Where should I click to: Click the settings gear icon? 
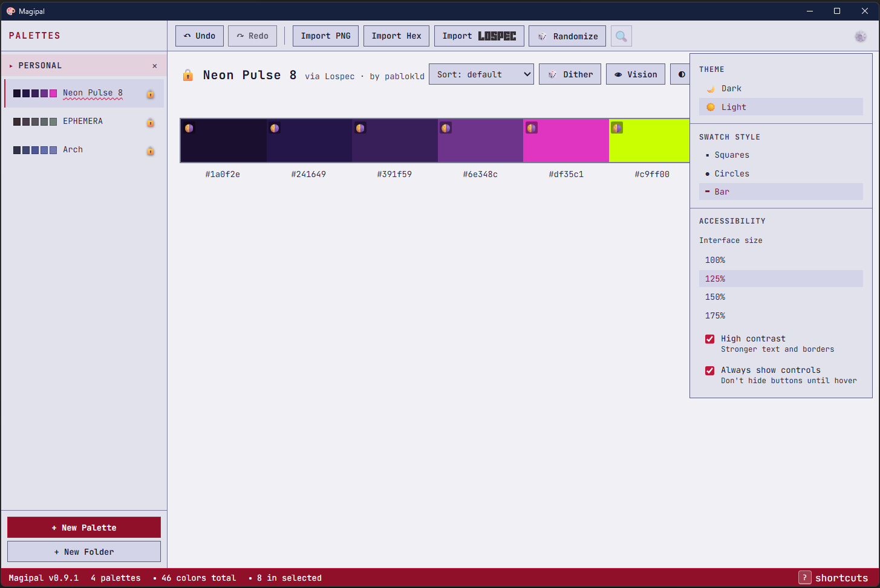pyautogui.click(x=861, y=36)
